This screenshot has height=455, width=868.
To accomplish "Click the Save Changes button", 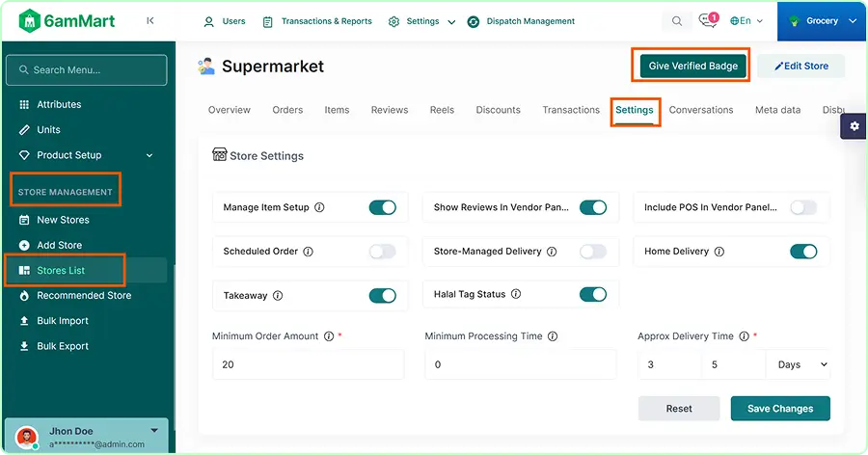I will pos(780,409).
